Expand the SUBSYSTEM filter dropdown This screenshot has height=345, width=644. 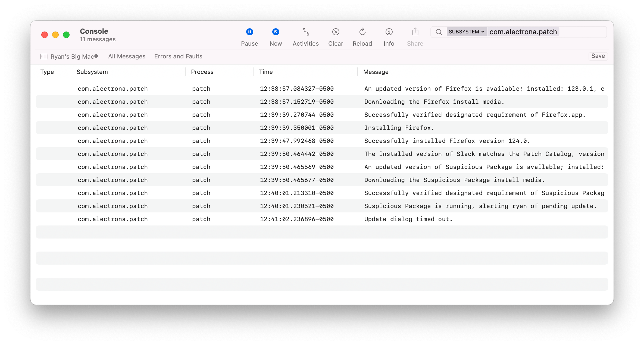[466, 32]
